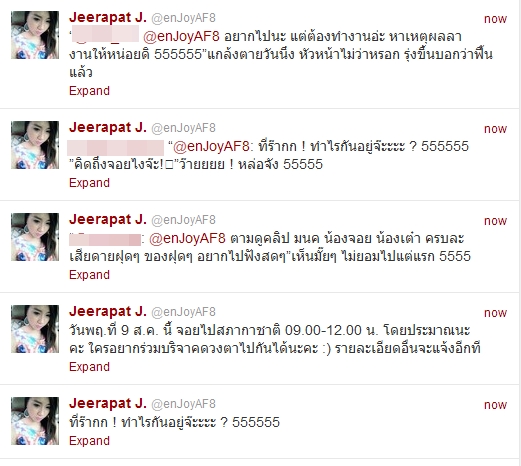Open gray @enJoyAF8 handle on second tweet
Viewport: 521px width, 466px height.
pos(184,128)
